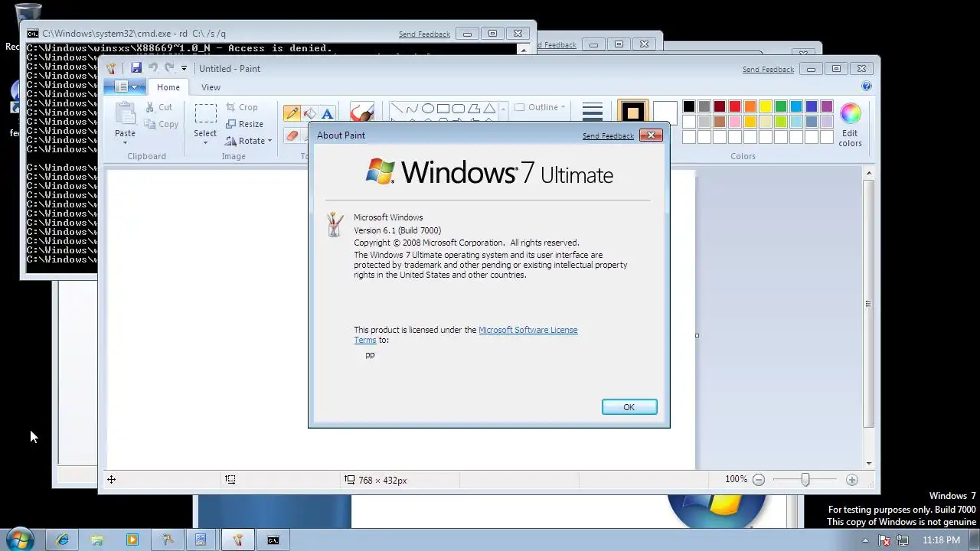This screenshot has height=551, width=980.
Task: Click Send Feedback in the Paint title bar
Action: pos(768,70)
